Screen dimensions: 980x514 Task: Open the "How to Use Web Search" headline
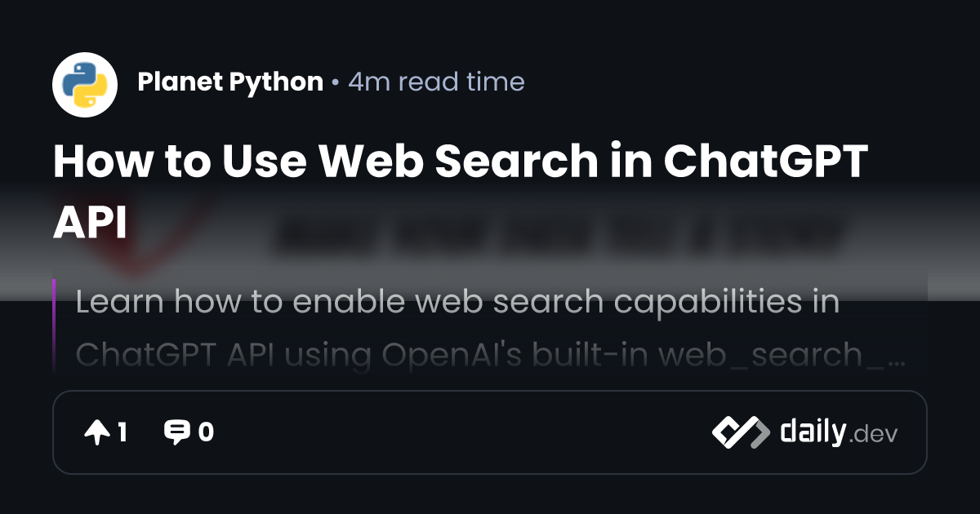(x=460, y=161)
